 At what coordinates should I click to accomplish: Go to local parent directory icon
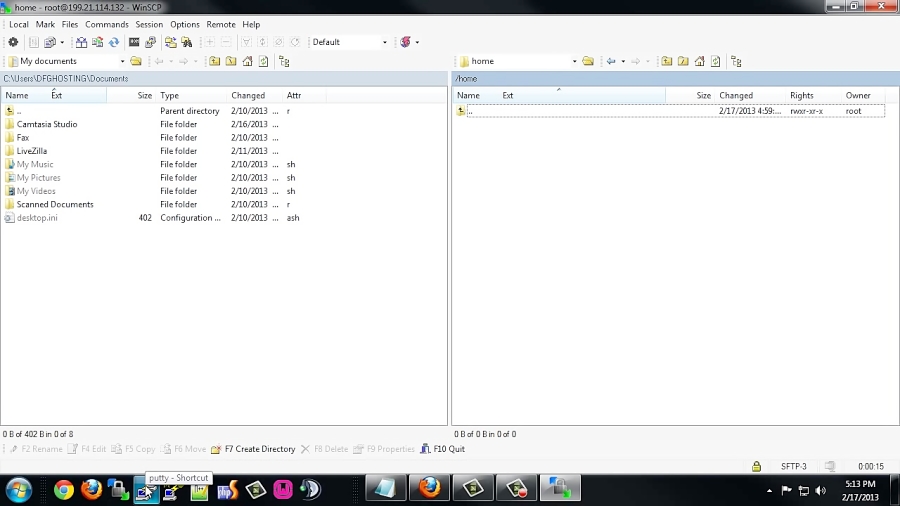coord(215,61)
